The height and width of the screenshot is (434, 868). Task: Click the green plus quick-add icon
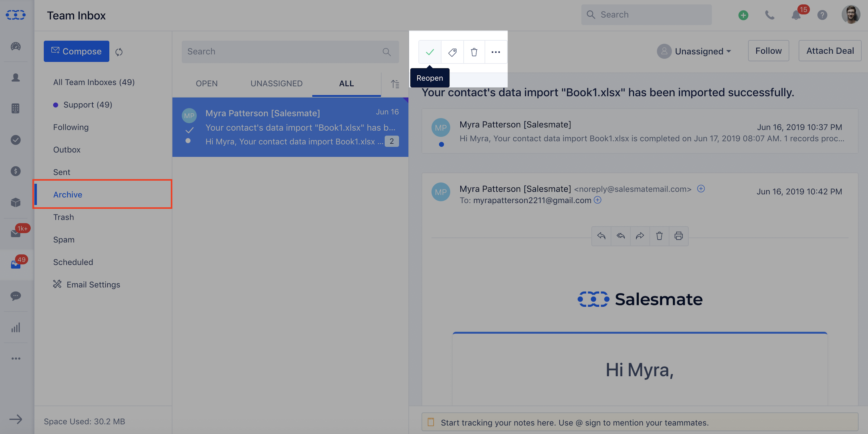pos(743,15)
